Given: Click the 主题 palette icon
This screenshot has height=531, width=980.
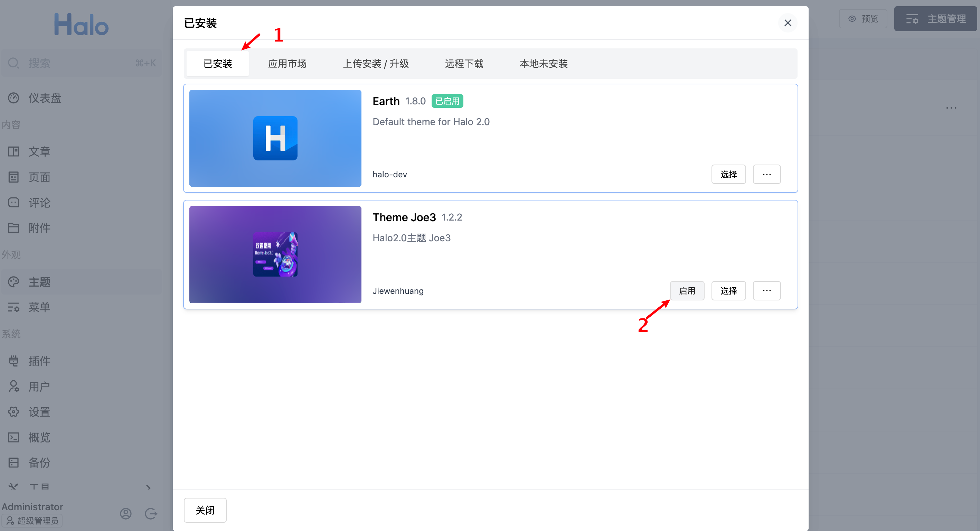Looking at the screenshot, I should pyautogui.click(x=13, y=282).
